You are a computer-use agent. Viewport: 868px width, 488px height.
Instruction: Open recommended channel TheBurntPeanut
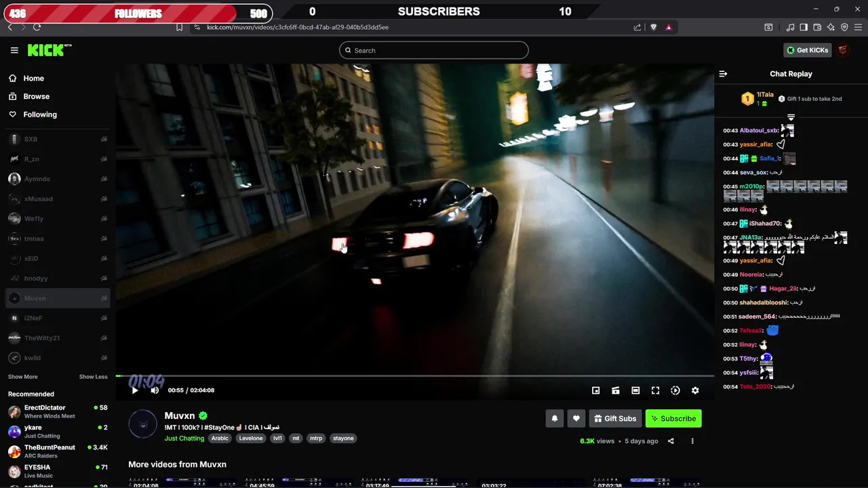(58, 451)
